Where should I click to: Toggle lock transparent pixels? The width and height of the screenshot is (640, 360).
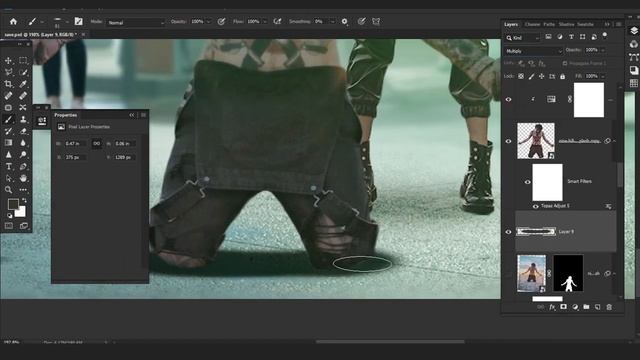pyautogui.click(x=521, y=76)
